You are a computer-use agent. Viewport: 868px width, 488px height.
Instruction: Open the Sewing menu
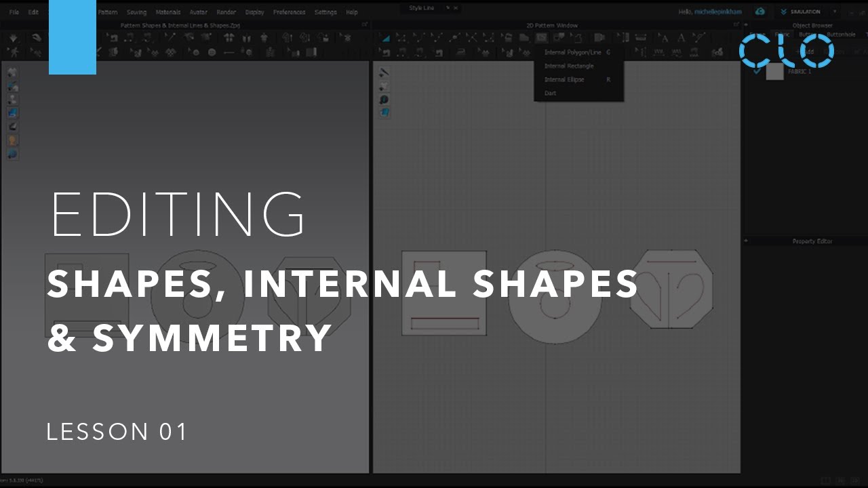pyautogui.click(x=136, y=12)
